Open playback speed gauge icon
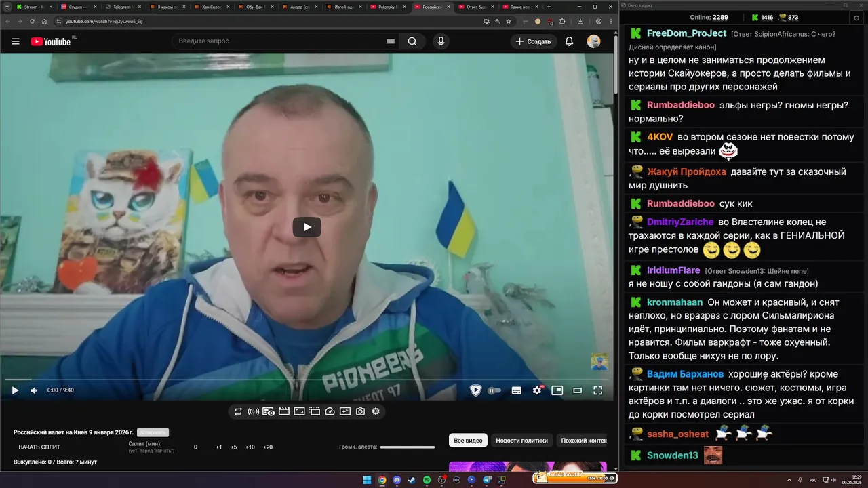868x488 pixels. pyautogui.click(x=330, y=411)
